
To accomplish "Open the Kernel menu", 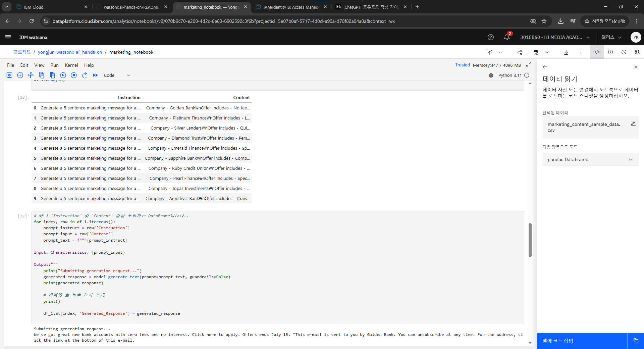I will [x=71, y=65].
